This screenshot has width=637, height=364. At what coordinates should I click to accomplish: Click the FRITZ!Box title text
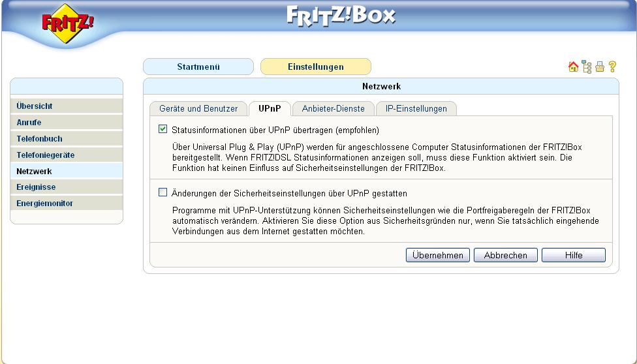pyautogui.click(x=341, y=16)
